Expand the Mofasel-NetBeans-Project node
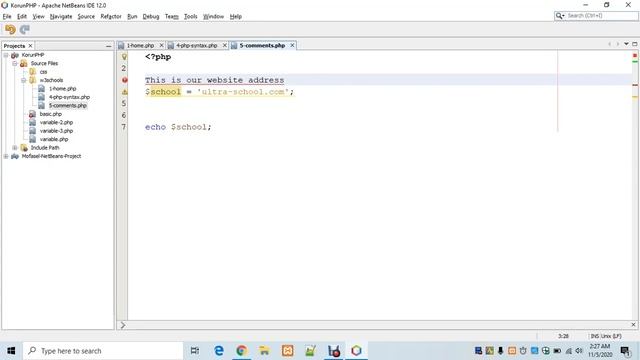 pyautogui.click(x=6, y=156)
